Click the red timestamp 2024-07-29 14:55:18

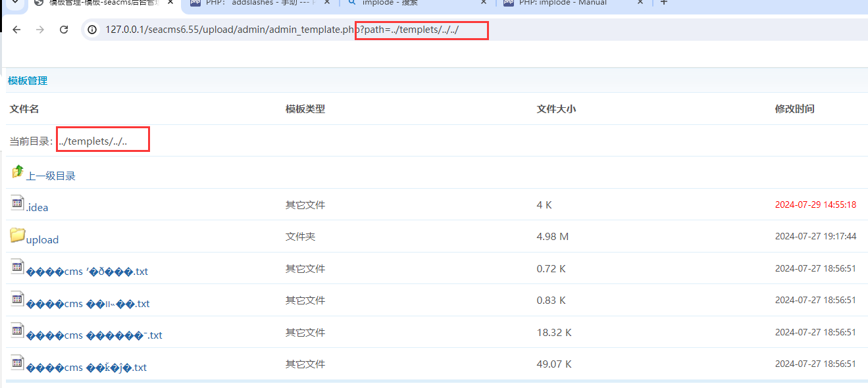815,205
